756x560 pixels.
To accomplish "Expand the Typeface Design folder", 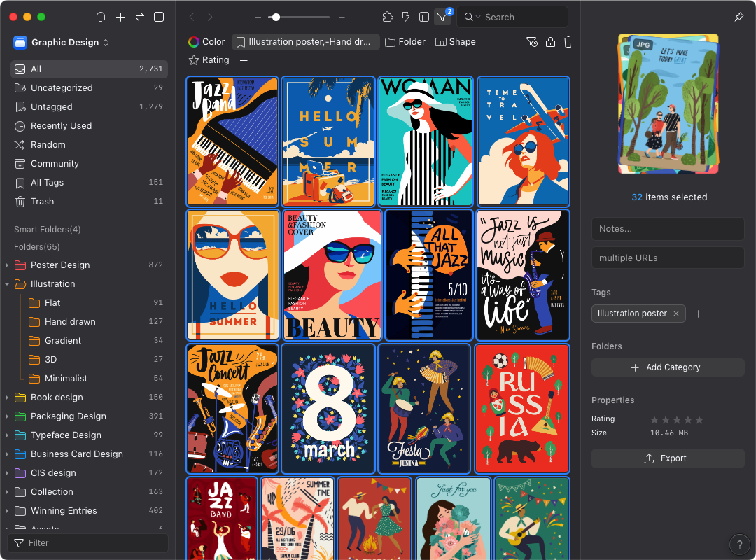I will click(x=7, y=435).
